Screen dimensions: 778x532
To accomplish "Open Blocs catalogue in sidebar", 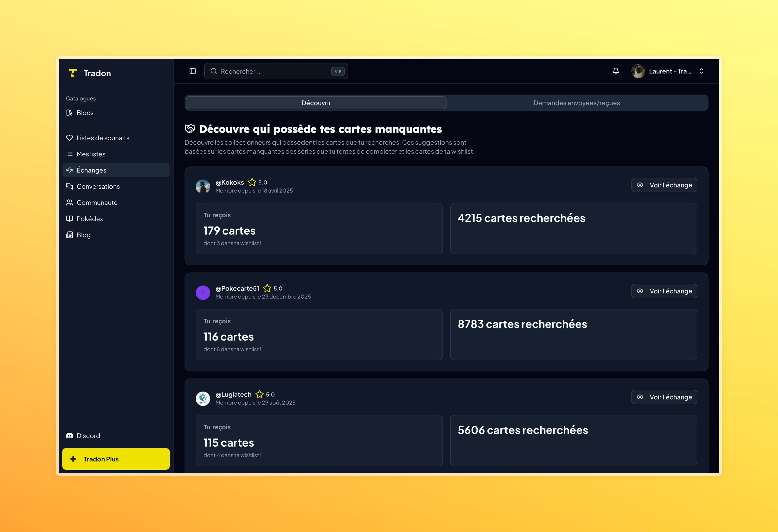I will [x=85, y=113].
